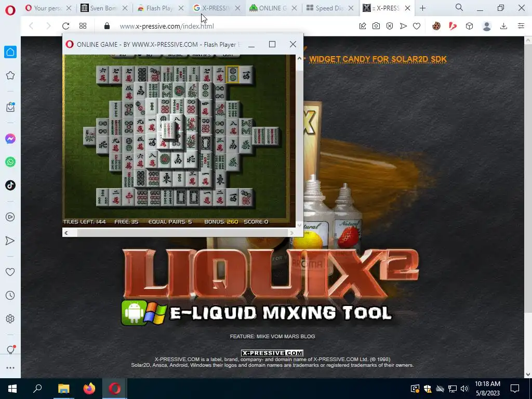
Task: Click the game window scroll-left arrow
Action: click(66, 233)
